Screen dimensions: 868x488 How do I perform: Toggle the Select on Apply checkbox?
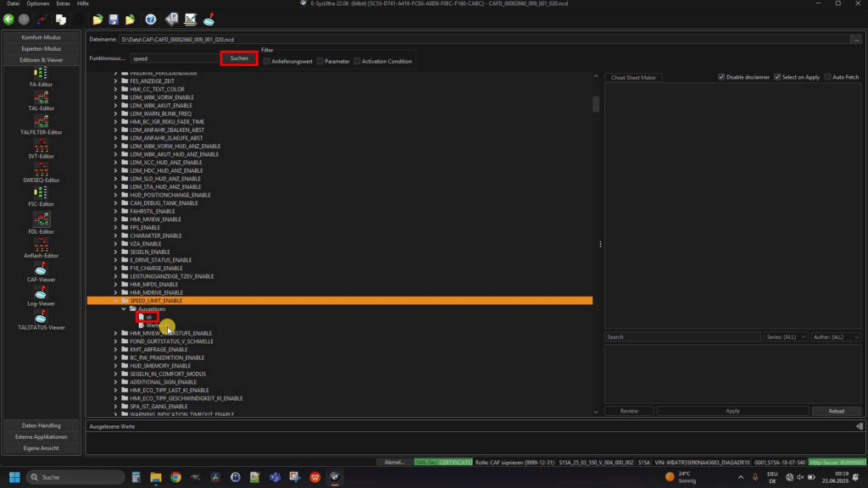[777, 77]
